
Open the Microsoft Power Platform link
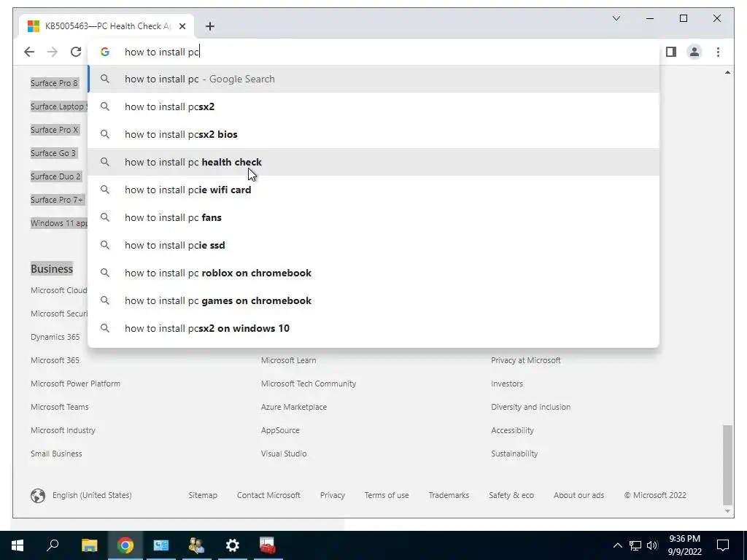click(x=75, y=384)
